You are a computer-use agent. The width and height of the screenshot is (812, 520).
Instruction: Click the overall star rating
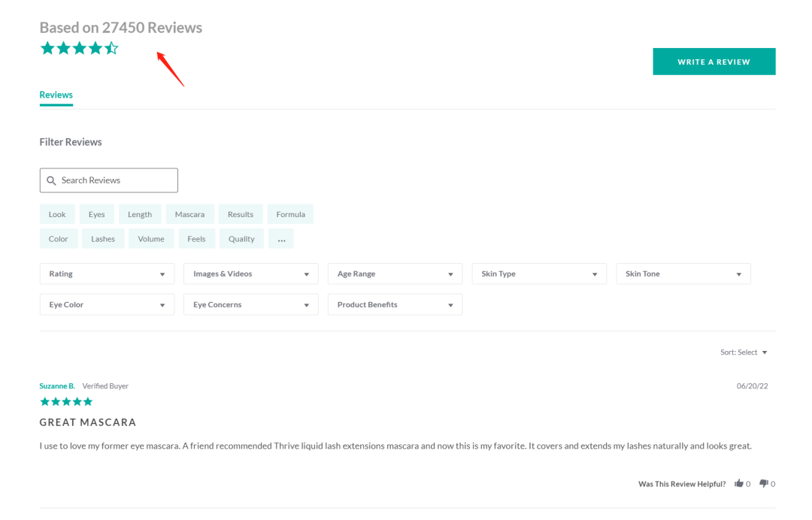(79, 49)
